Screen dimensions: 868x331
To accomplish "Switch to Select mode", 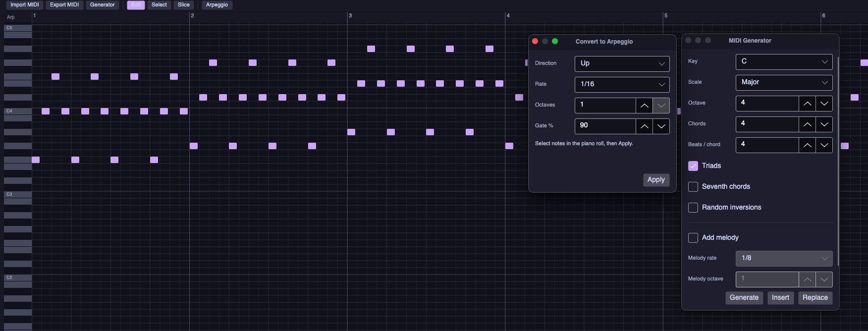I will point(159,5).
